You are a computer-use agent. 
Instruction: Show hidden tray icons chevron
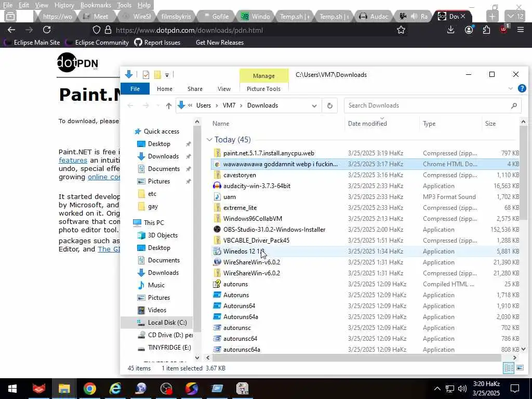click(x=437, y=389)
